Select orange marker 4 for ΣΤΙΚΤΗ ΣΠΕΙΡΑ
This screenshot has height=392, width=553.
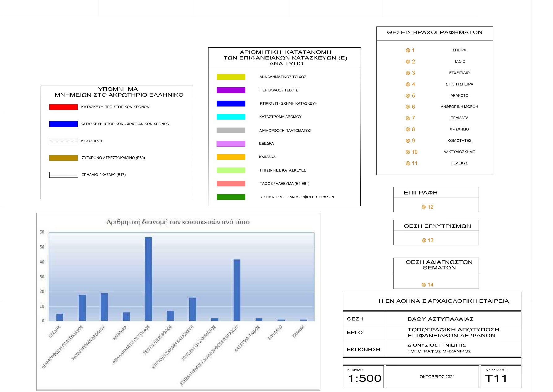tap(408, 84)
